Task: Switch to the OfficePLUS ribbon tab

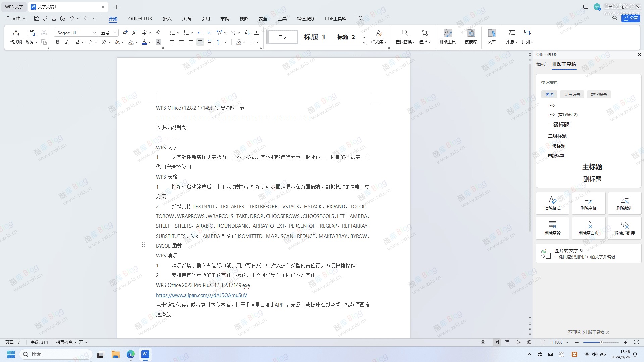Action: [x=140, y=19]
